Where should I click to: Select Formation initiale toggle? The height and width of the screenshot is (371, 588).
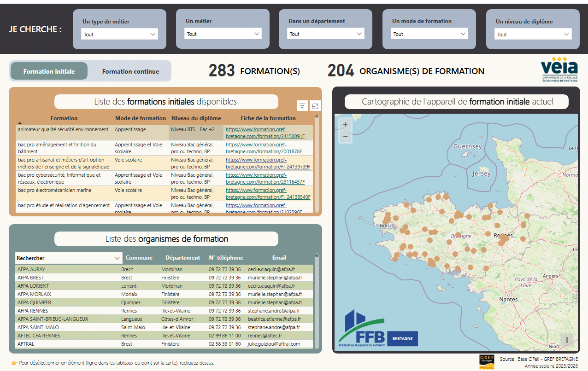pyautogui.click(x=49, y=71)
